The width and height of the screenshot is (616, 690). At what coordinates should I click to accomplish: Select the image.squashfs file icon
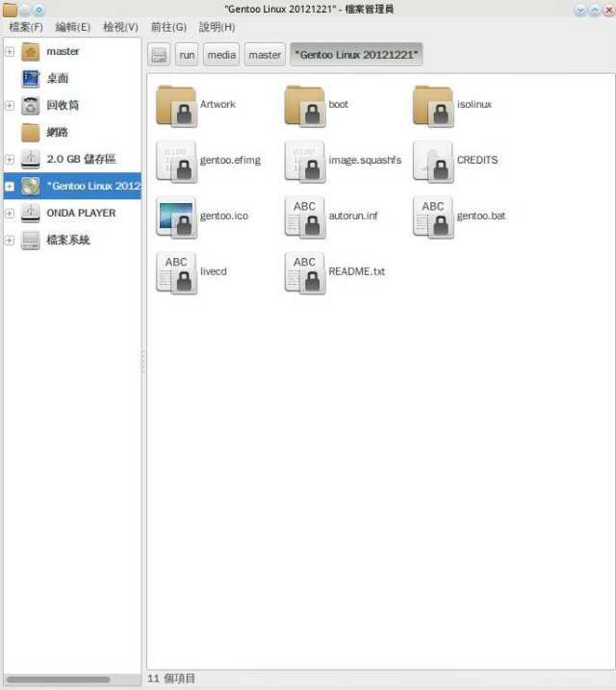point(304,162)
